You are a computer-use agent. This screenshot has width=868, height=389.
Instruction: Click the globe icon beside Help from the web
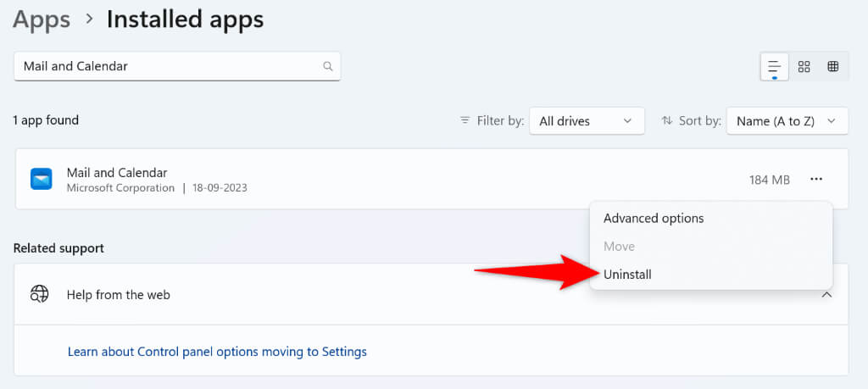(x=40, y=294)
